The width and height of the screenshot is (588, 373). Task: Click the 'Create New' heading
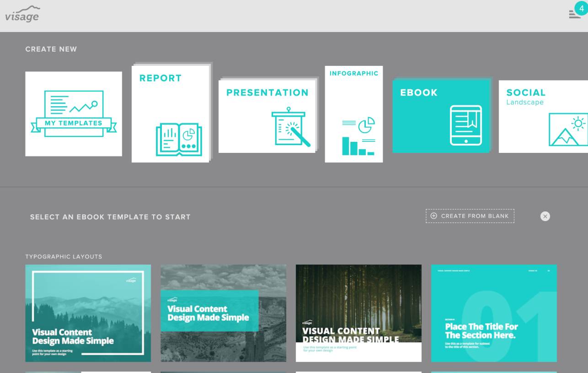click(x=51, y=49)
